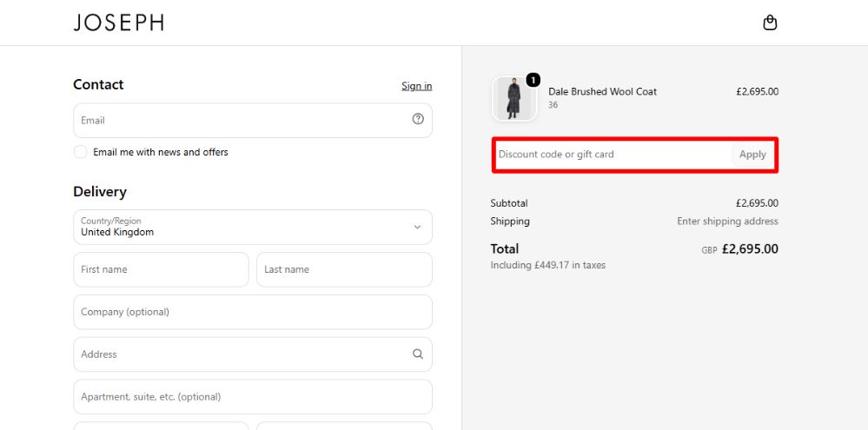
Task: Click the address search magnifier icon
Action: point(418,354)
